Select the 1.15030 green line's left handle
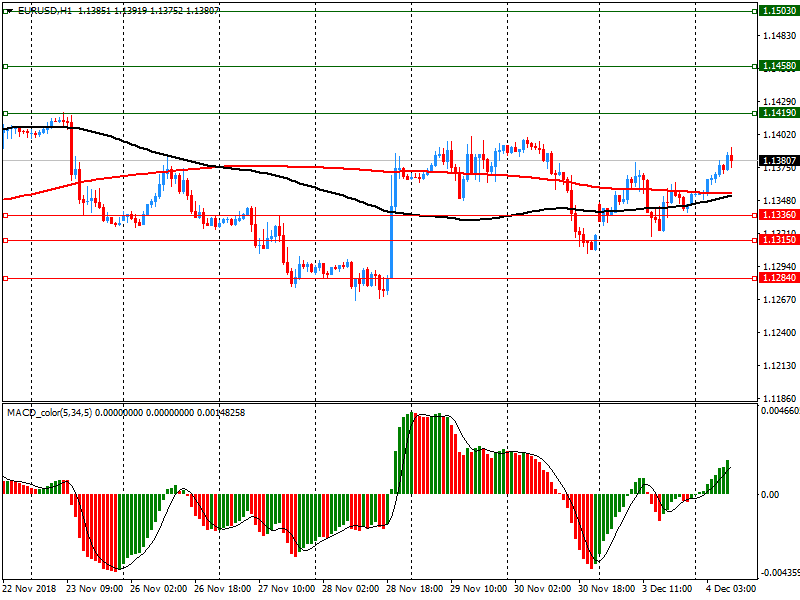Screen dimensions: 800x600 [x=5, y=10]
